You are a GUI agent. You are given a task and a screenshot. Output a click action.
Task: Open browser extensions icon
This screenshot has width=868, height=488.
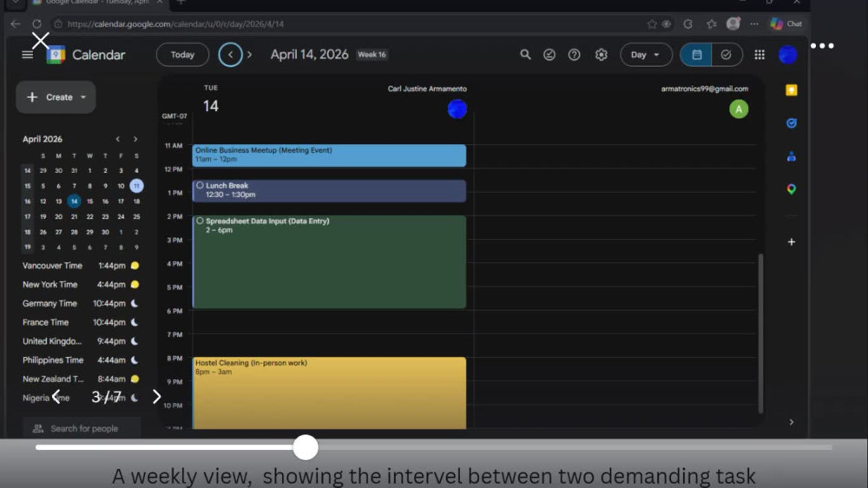click(x=688, y=23)
